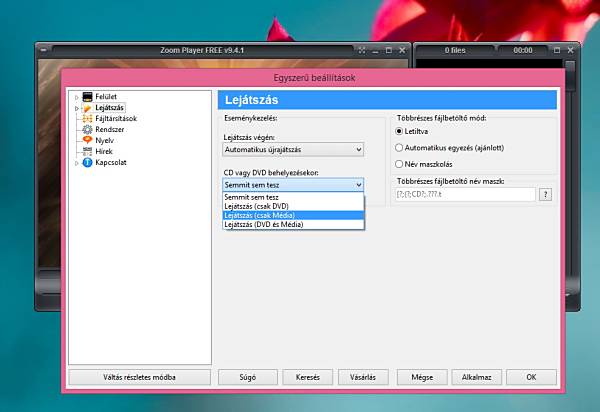Click the Keresés button
The width and height of the screenshot is (600, 412).
point(307,377)
